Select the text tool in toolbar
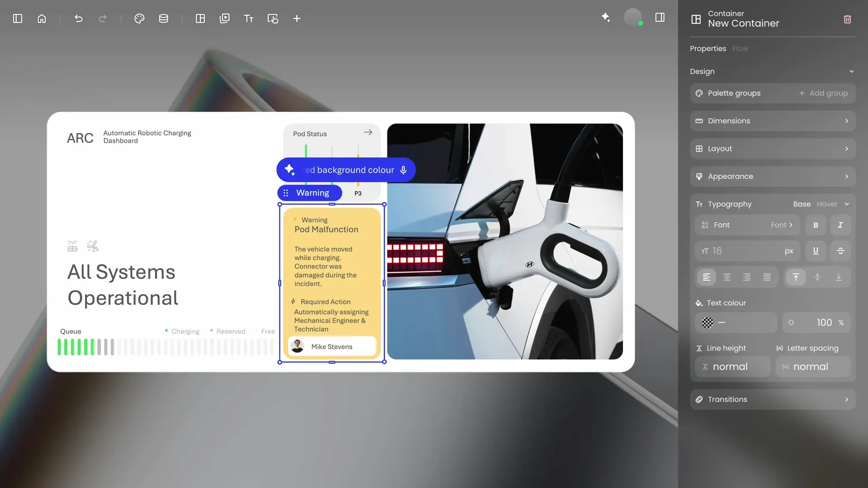The width and height of the screenshot is (868, 488). pyautogui.click(x=249, y=19)
